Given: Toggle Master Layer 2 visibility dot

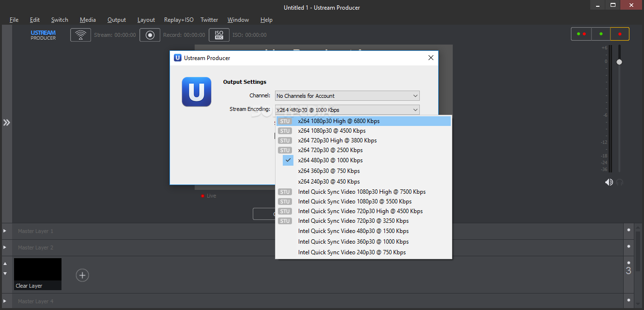Looking at the screenshot, I should (629, 247).
